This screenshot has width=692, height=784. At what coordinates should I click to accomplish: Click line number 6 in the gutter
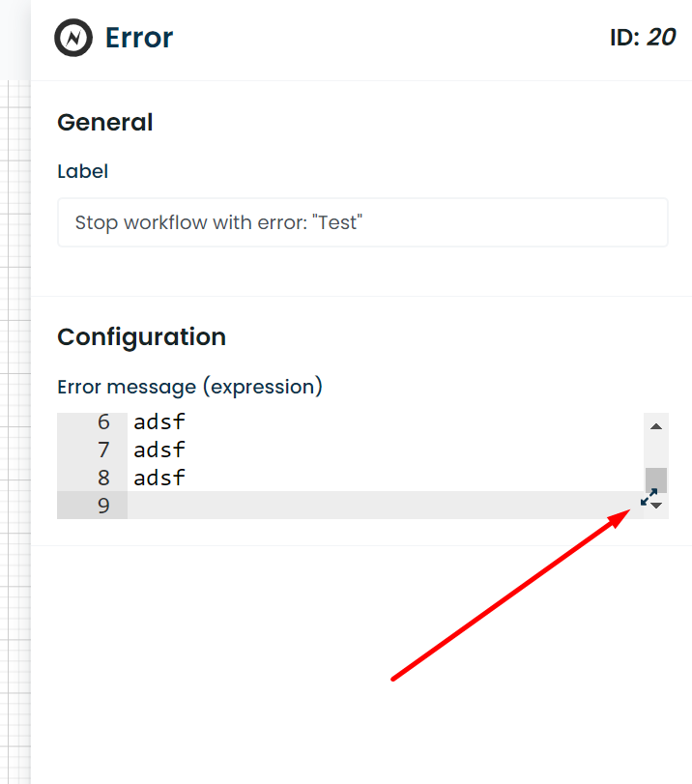[102, 421]
